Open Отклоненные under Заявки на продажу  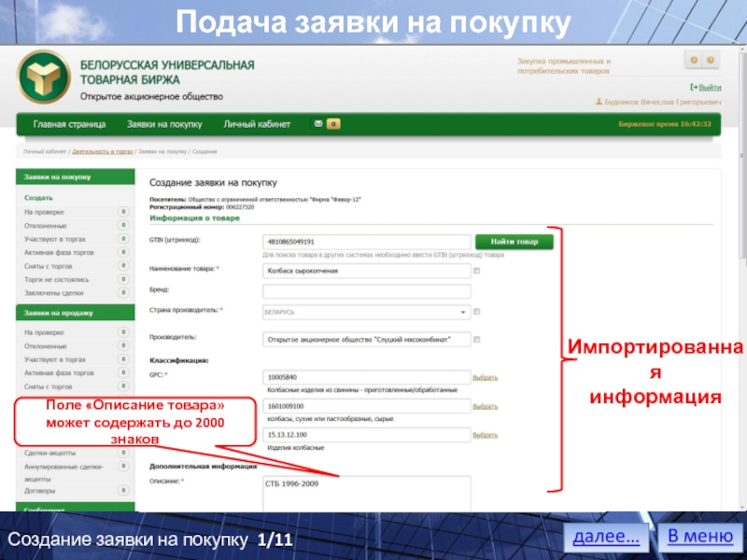pyautogui.click(x=45, y=346)
